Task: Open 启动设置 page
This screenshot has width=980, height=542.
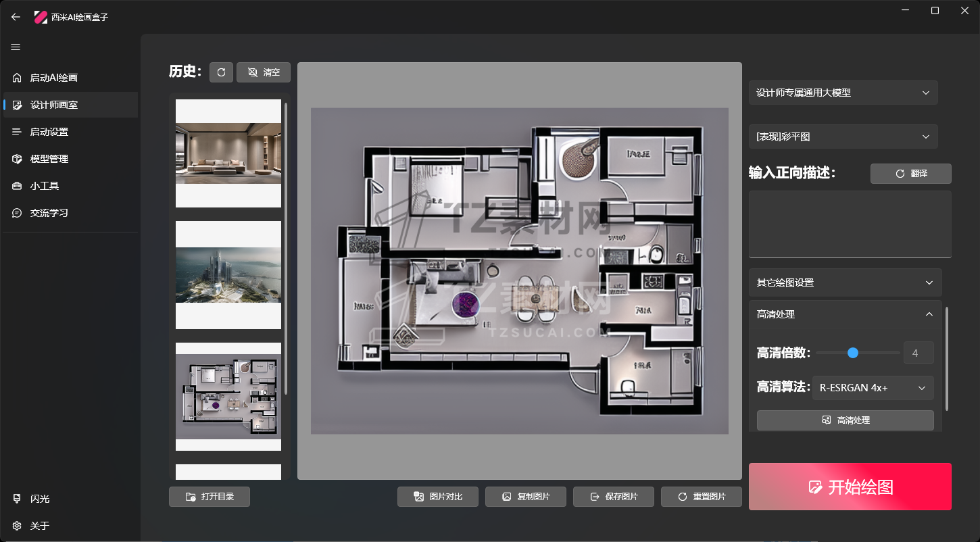Action: (x=70, y=132)
